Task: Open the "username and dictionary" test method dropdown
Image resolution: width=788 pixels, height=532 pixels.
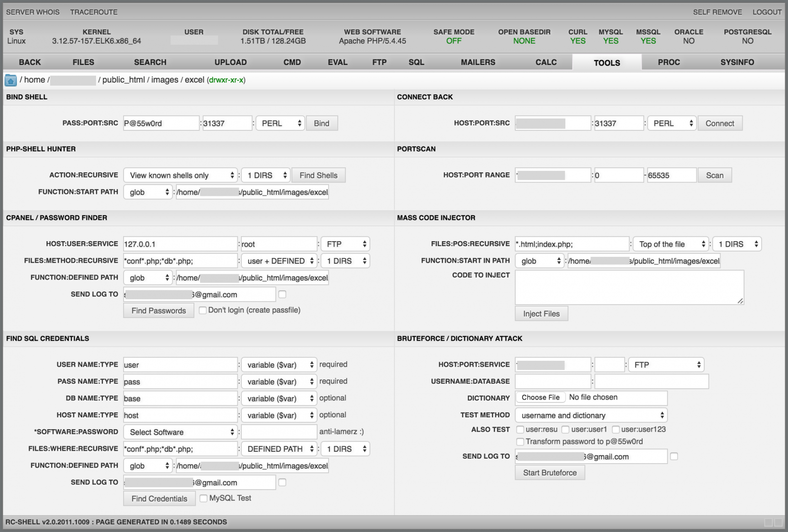Action: click(x=591, y=415)
